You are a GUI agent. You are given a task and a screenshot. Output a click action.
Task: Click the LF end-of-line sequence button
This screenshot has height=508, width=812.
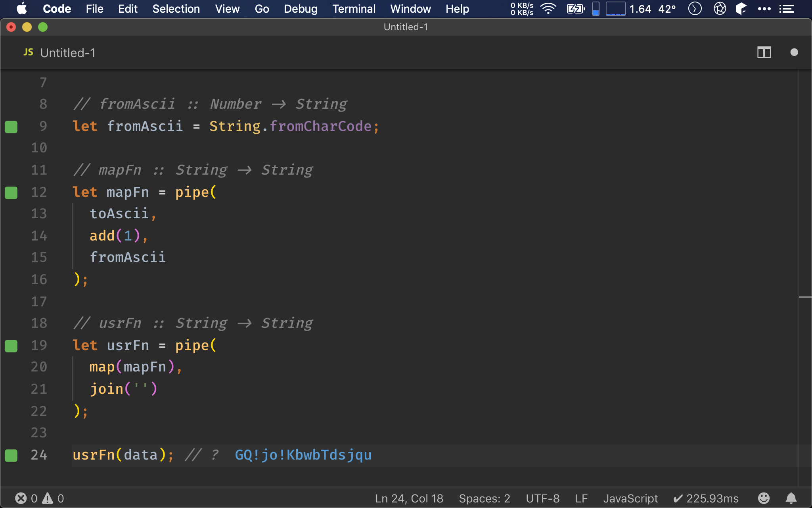coord(581,498)
